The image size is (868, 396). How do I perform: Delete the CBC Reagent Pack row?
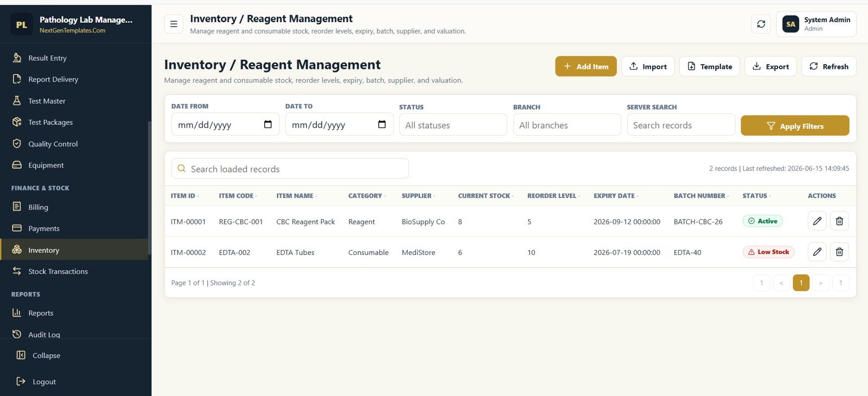(839, 221)
